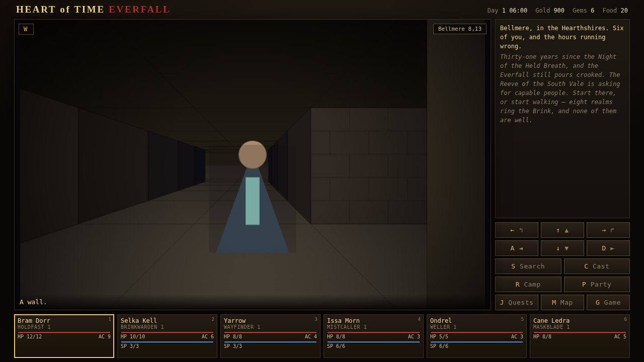The height and width of the screenshot is (362, 644).
Task: Click the Gold 900 counter
Action: pyautogui.click(x=550, y=11)
